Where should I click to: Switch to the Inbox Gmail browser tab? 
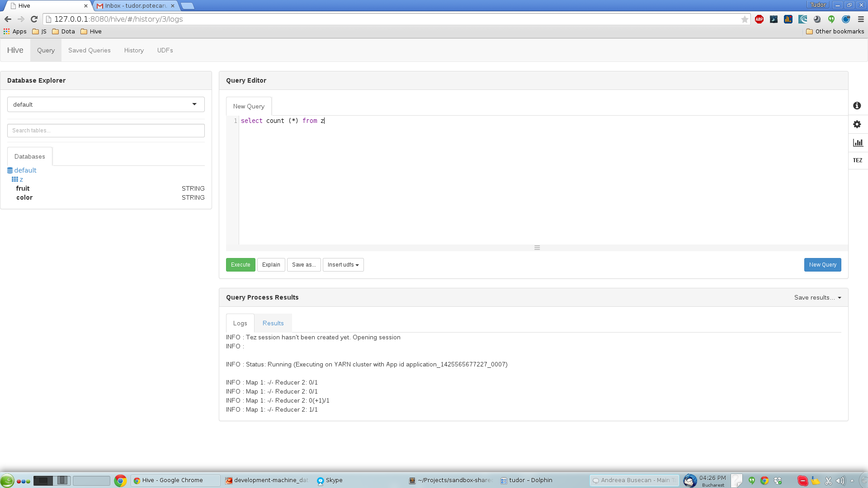pos(136,6)
